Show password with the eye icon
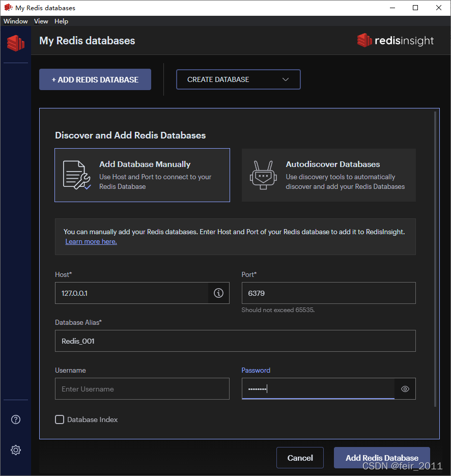The height and width of the screenshot is (476, 451). 405,389
